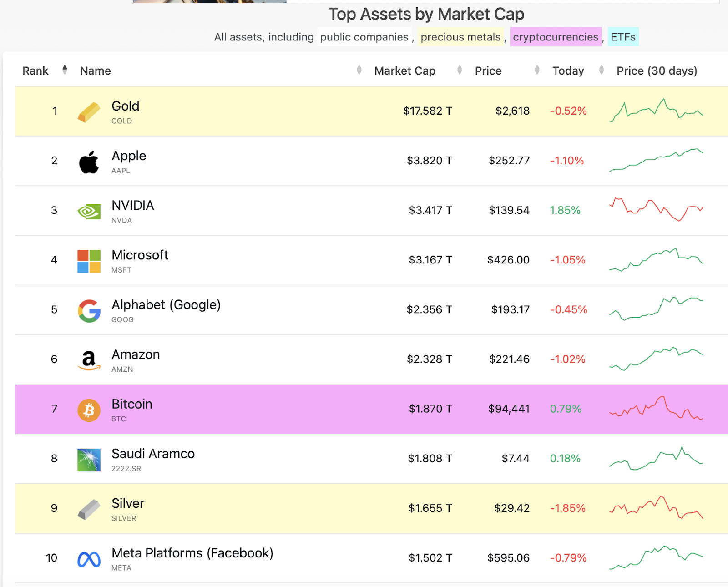Click the NVIDIA logo icon
Viewport: 728px width, 587px height.
89,212
